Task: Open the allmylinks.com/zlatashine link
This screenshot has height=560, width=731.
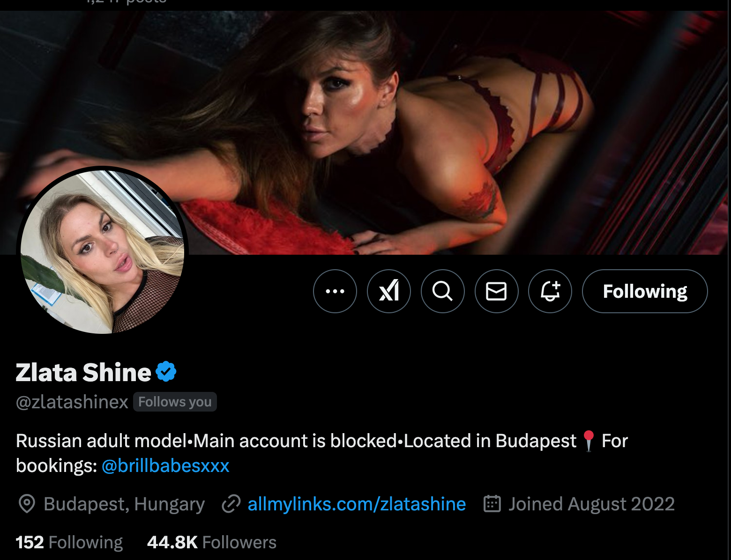Action: click(x=357, y=504)
